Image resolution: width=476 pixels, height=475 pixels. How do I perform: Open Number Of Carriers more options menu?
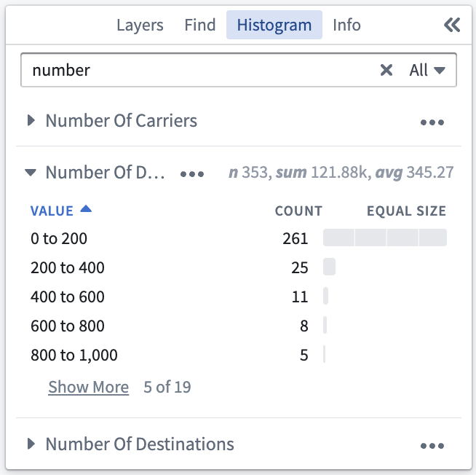click(432, 122)
